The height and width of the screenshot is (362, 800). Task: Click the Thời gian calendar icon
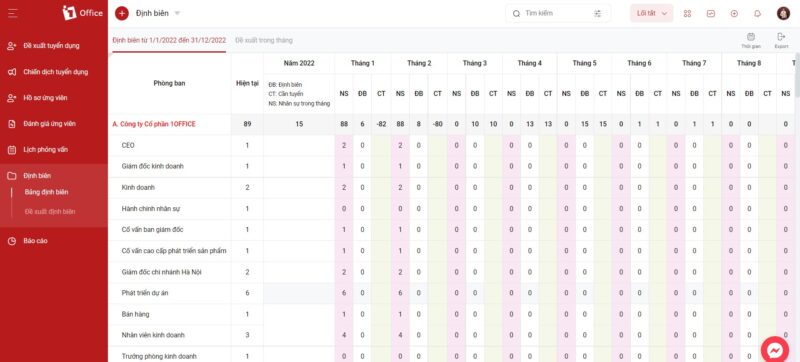point(751,40)
